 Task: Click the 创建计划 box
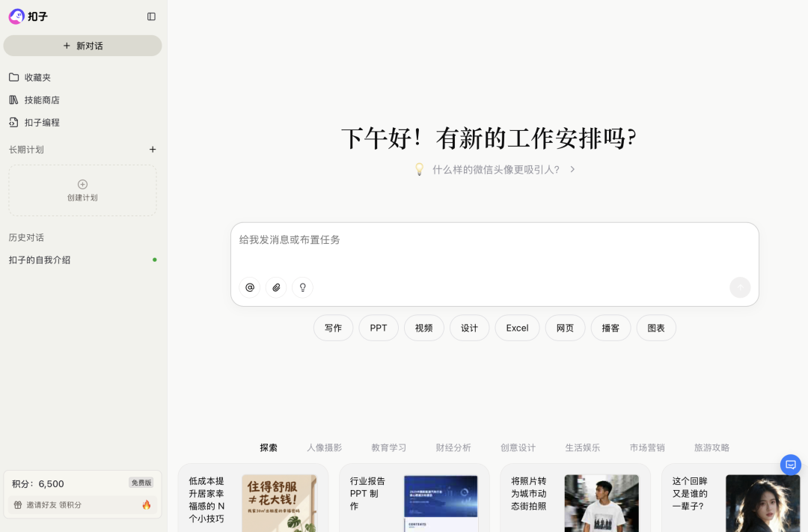click(82, 191)
